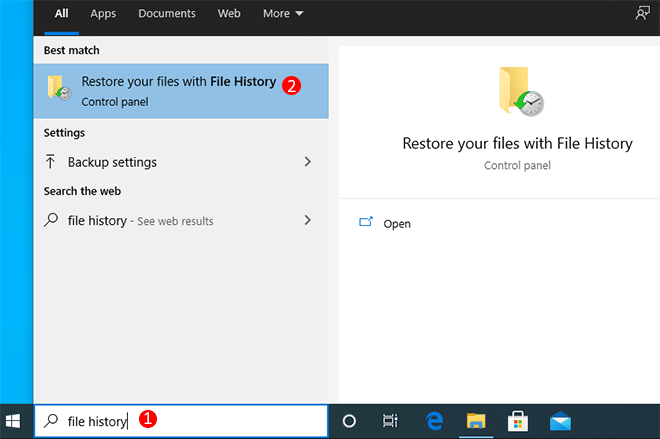The image size is (660, 439).
Task: Open Restore your files with File History result
Action: click(181, 91)
